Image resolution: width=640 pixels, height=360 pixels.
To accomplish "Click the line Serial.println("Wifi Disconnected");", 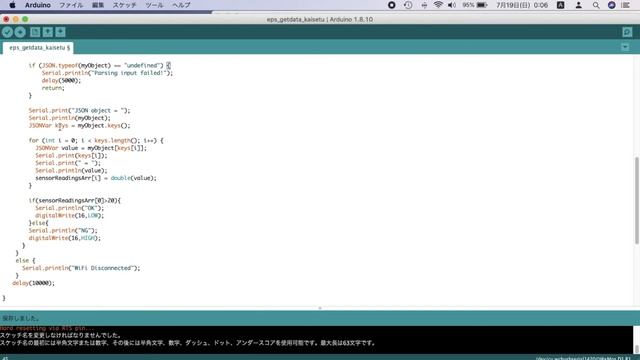I will [x=81, y=268].
